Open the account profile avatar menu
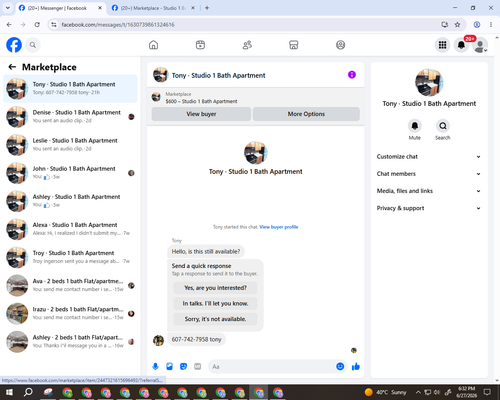Viewport: 500px width, 400px height. coord(480,45)
